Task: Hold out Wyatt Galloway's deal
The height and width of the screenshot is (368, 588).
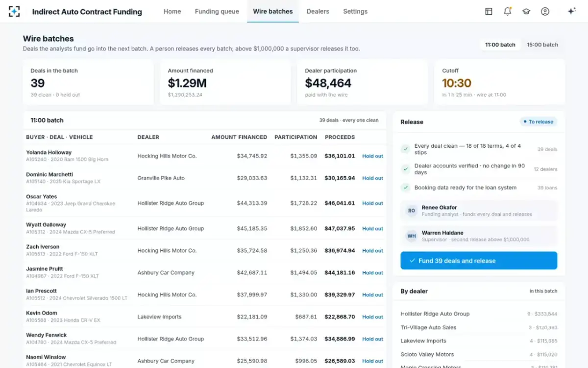Action: (372, 229)
